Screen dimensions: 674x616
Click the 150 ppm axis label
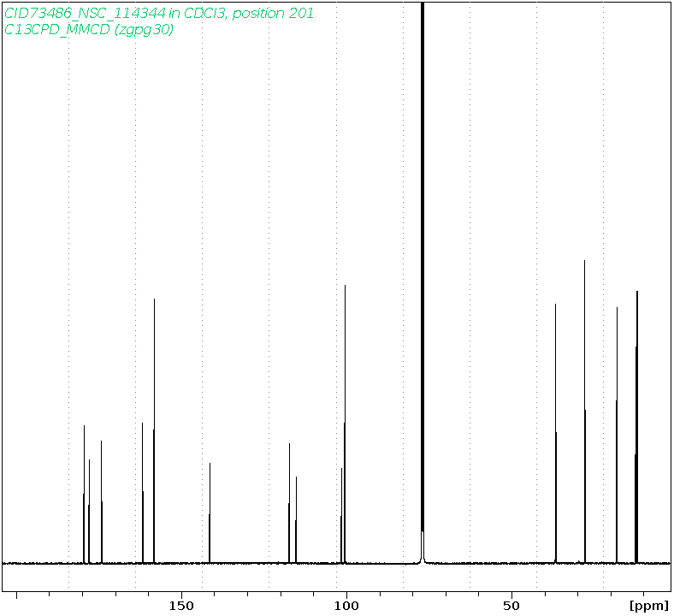click(181, 606)
